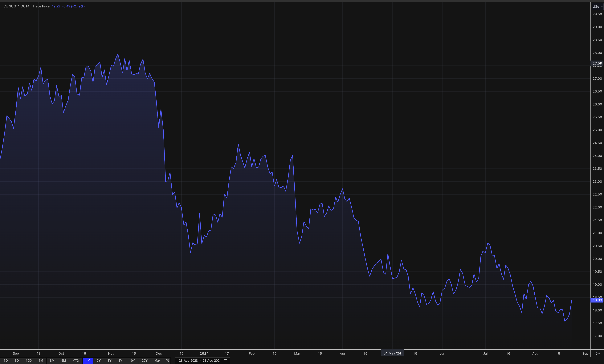Switch to 5Y time range
The image size is (604, 364).
(120, 361)
